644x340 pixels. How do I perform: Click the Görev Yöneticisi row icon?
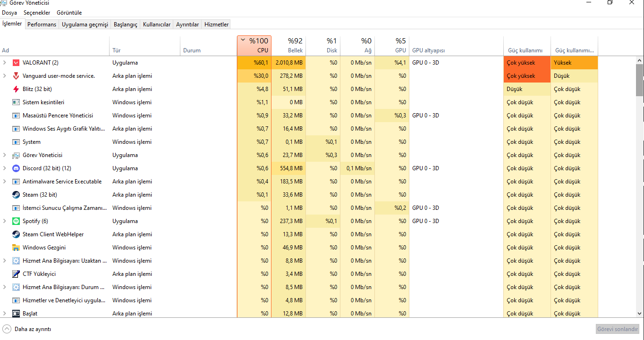(16, 155)
